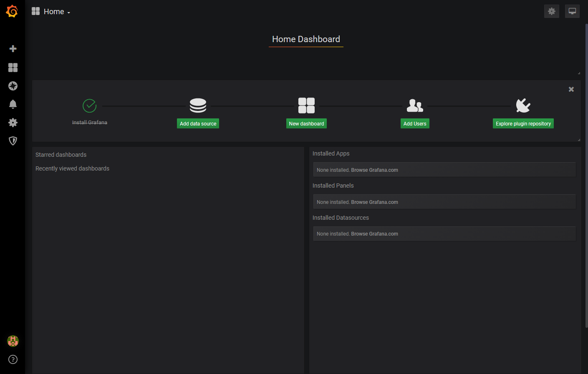Viewport: 588px width, 374px height.
Task: Click the Install Grafana completed step label
Action: click(90, 123)
